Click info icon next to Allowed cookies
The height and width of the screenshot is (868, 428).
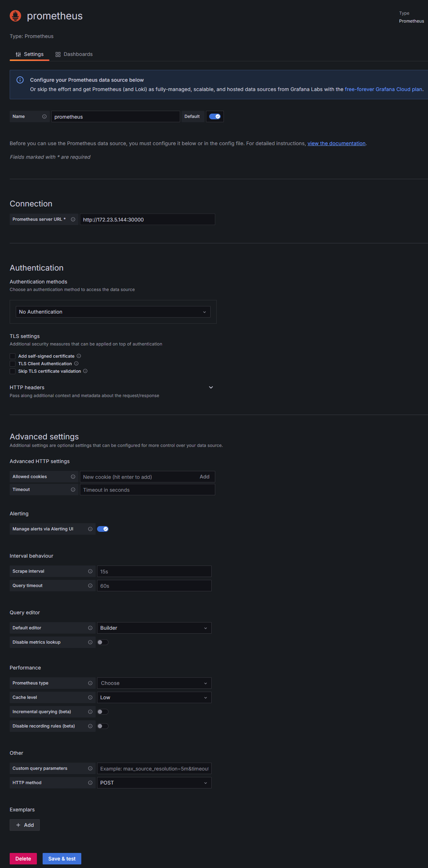73,477
